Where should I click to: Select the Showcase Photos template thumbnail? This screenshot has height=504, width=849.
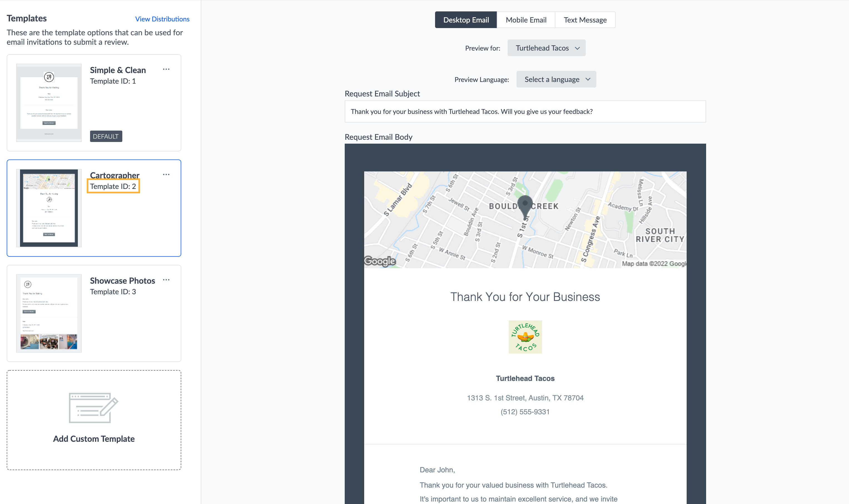tap(49, 313)
